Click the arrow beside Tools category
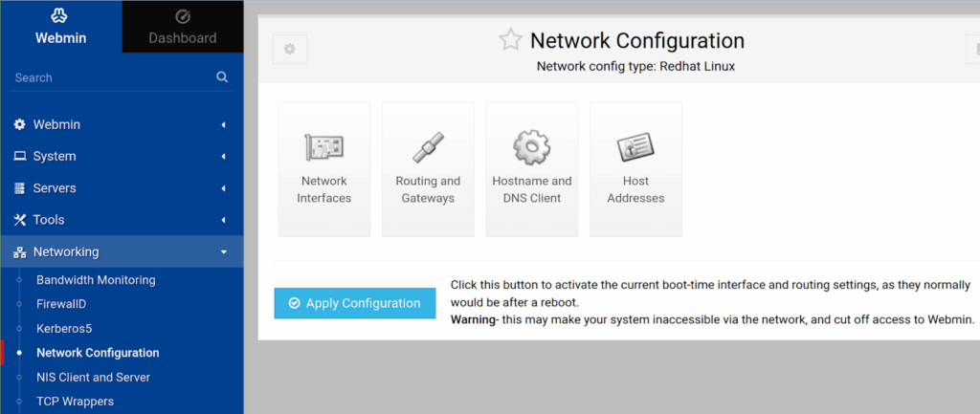Viewport: 980px width, 414px height. click(224, 221)
